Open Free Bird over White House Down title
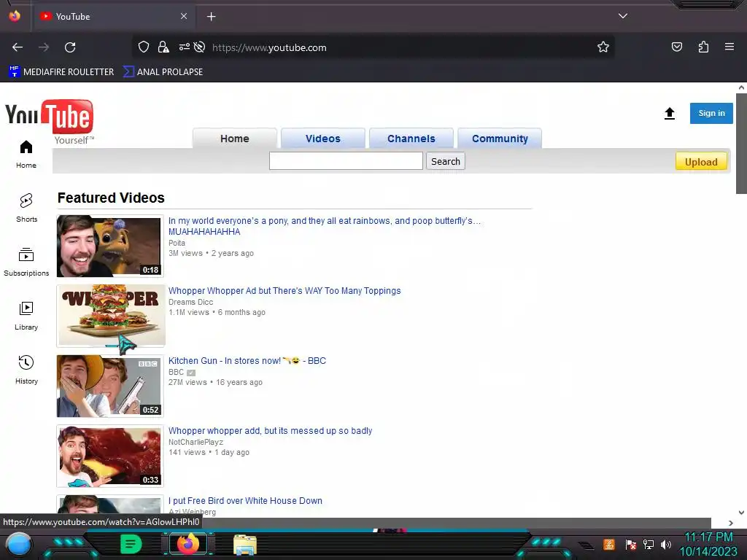747x560 pixels. coord(245,501)
